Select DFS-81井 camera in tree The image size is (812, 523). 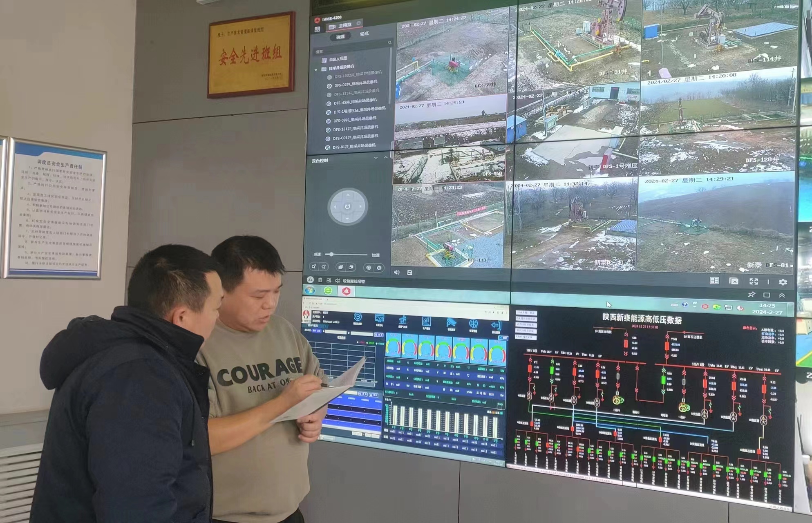pos(350,147)
